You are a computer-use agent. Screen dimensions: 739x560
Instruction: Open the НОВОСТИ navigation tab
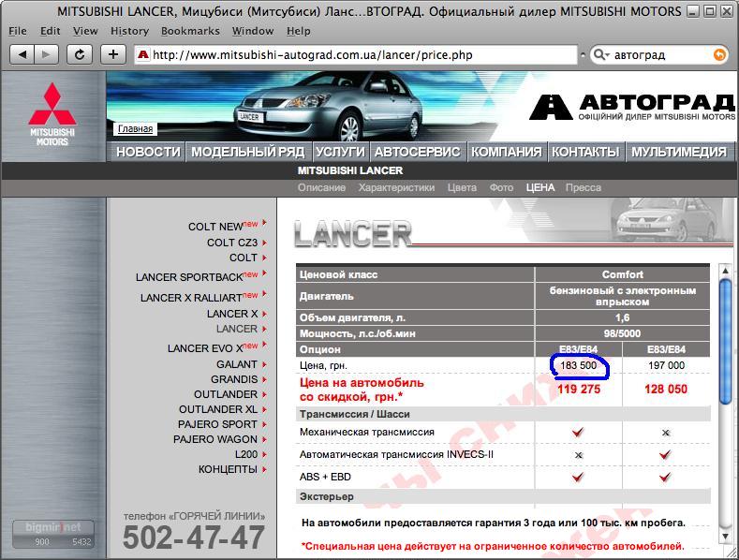[148, 152]
